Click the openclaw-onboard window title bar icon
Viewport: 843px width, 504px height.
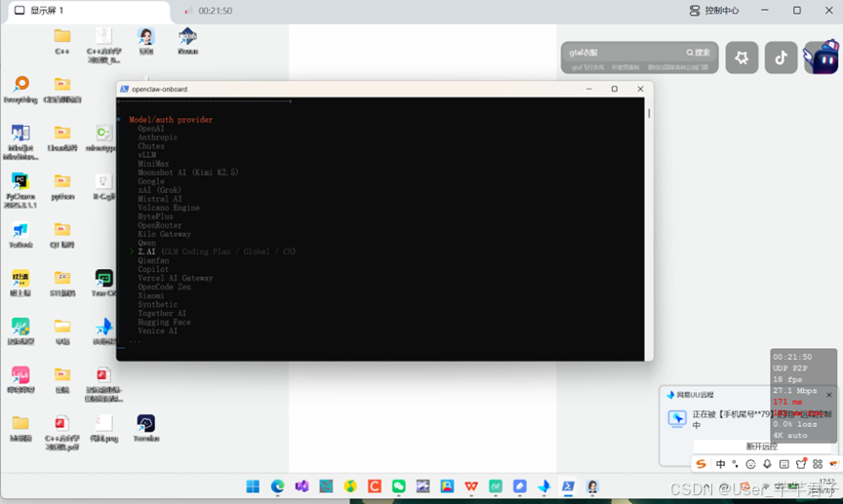pos(124,89)
